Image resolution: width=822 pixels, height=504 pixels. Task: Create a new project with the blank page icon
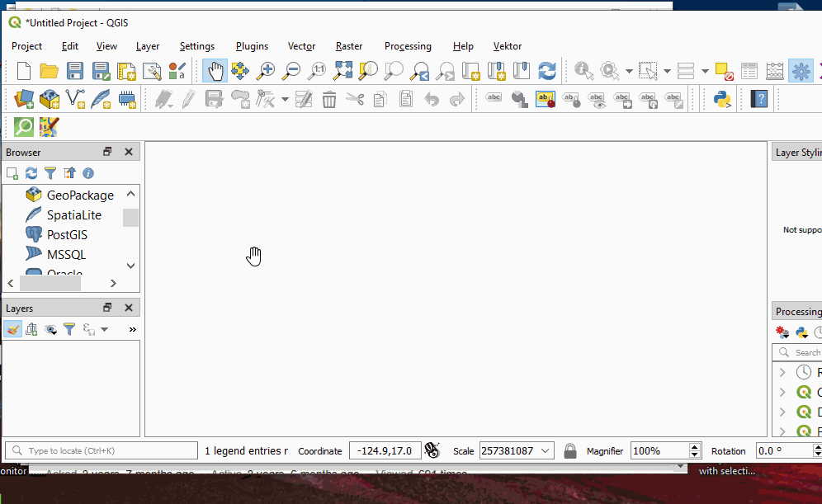pos(24,71)
